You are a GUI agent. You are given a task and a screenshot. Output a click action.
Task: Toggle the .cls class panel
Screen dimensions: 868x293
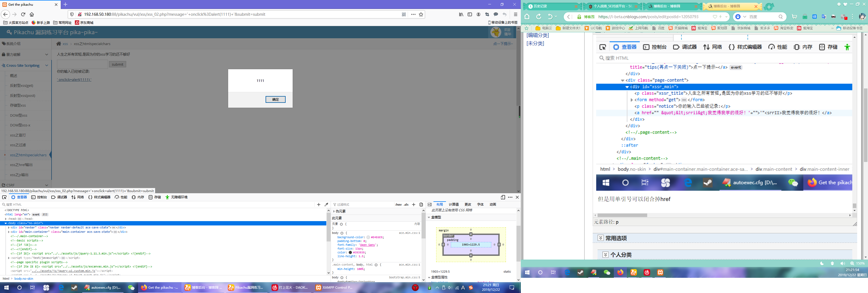[406, 204]
